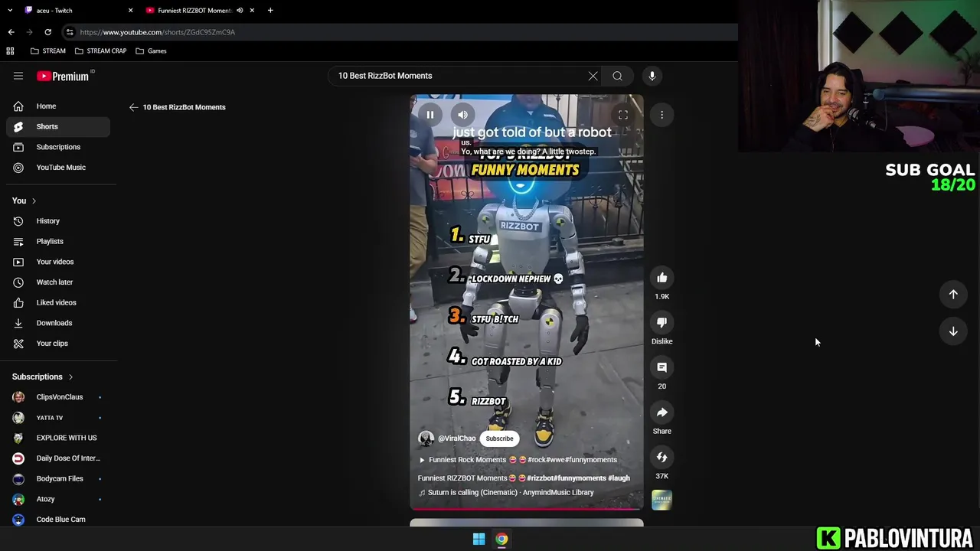Open the sound thumbnail for this Short
The width and height of the screenshot is (980, 551).
pyautogui.click(x=662, y=500)
